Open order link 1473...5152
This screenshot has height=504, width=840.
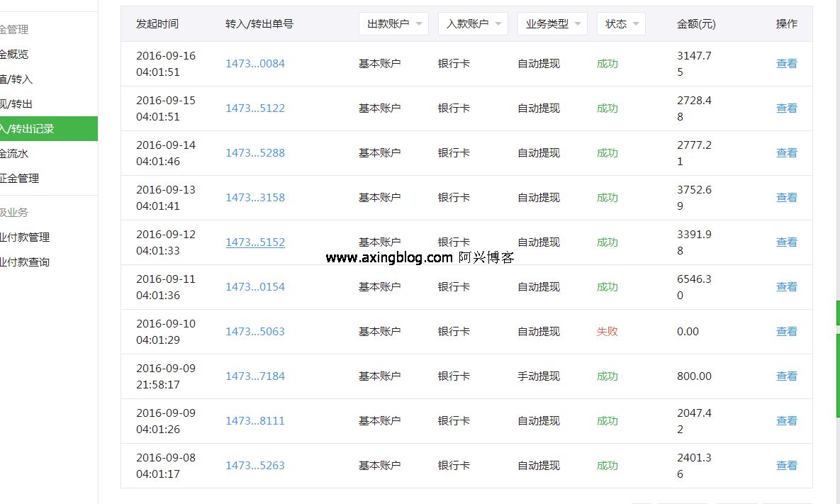coord(255,242)
